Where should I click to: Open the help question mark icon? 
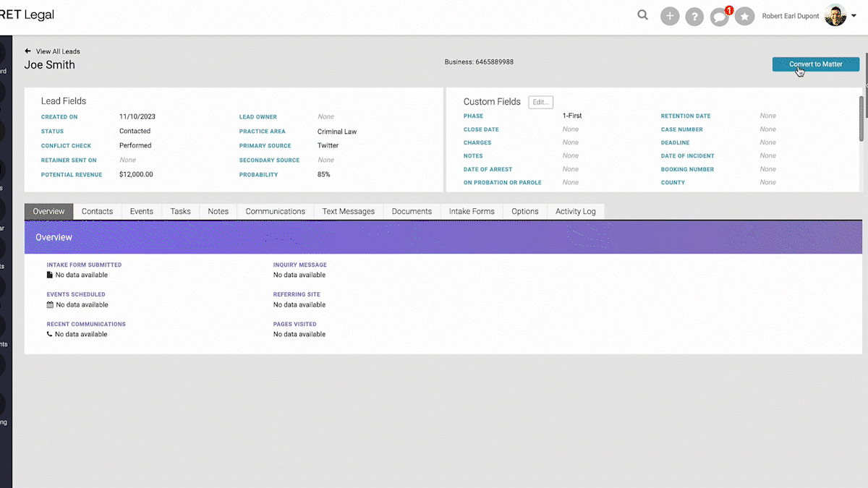pos(694,16)
